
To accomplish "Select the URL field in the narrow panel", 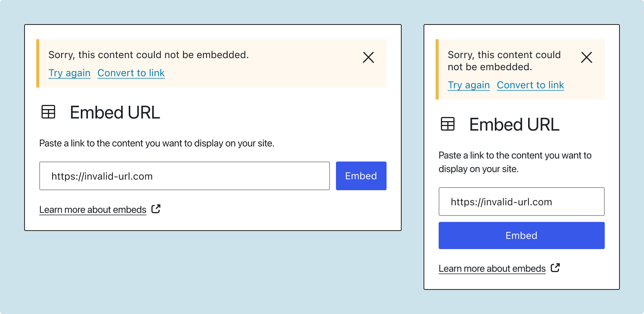I will [521, 202].
